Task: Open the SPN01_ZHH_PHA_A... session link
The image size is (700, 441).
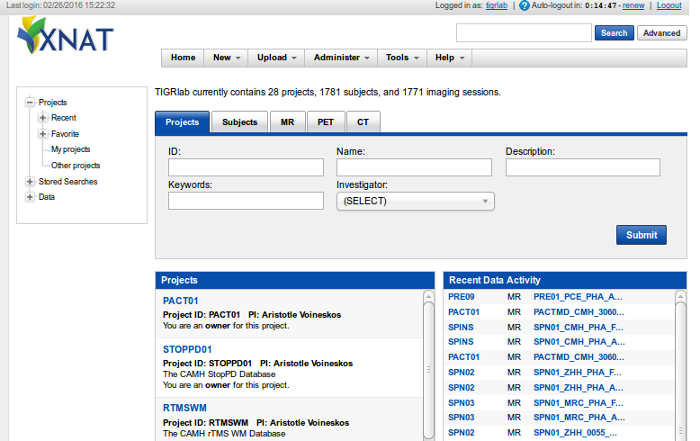Action: click(578, 388)
